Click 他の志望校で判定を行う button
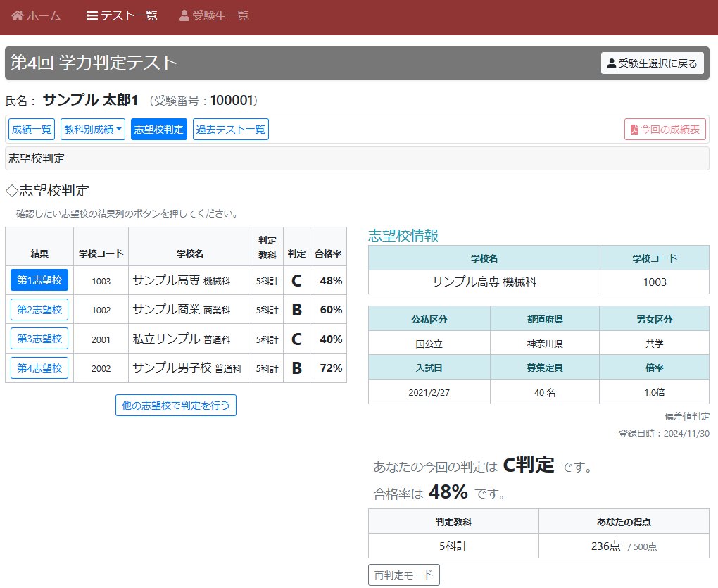The image size is (718, 588). click(x=176, y=406)
